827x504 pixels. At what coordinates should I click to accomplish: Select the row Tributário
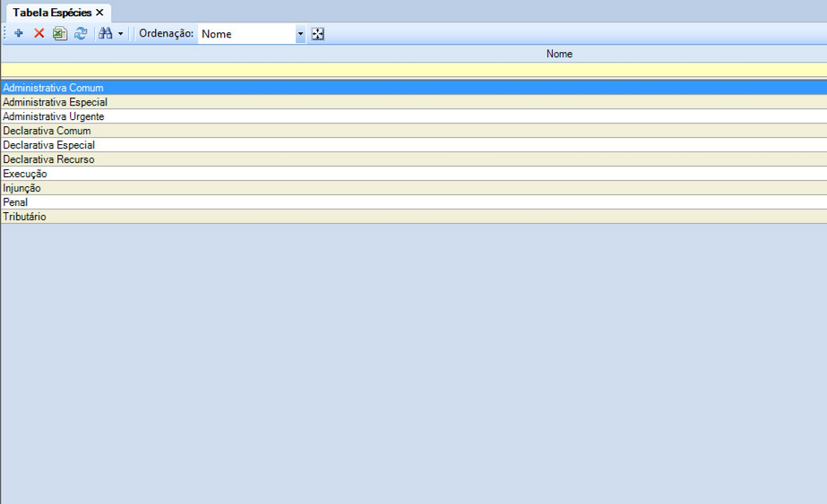click(x=414, y=216)
